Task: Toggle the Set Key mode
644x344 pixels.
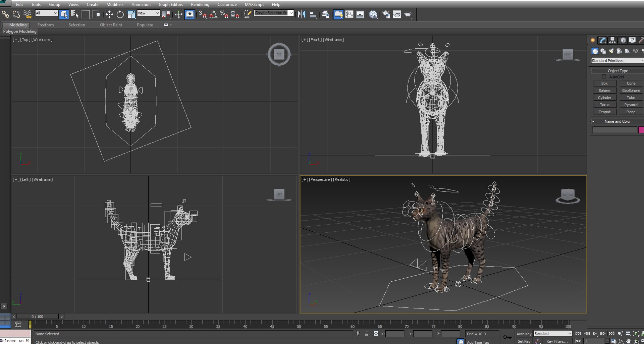Action: point(524,341)
